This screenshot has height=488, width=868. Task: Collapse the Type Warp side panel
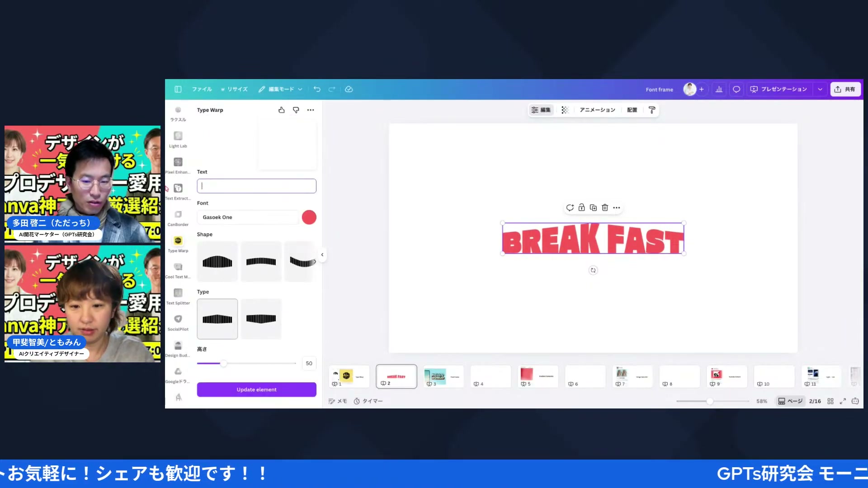pos(322,254)
